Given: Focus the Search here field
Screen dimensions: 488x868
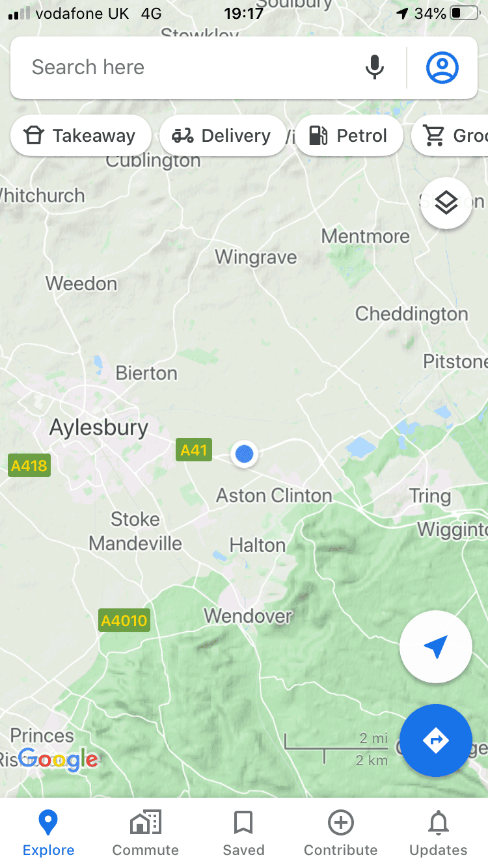Looking at the screenshot, I should [x=189, y=67].
